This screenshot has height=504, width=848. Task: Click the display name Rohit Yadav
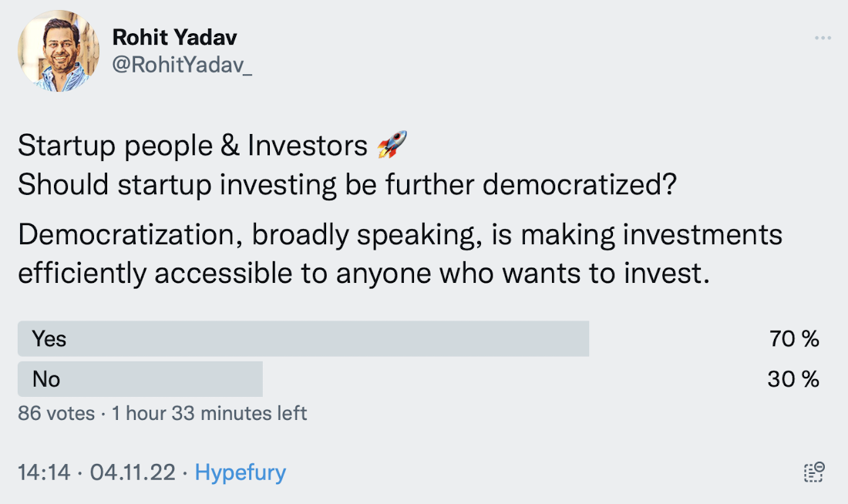click(x=174, y=36)
